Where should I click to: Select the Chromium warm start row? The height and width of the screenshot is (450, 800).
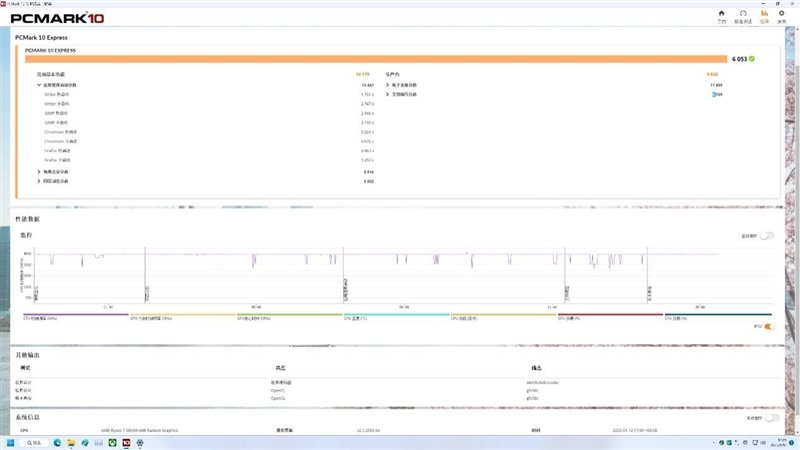pyautogui.click(x=209, y=132)
